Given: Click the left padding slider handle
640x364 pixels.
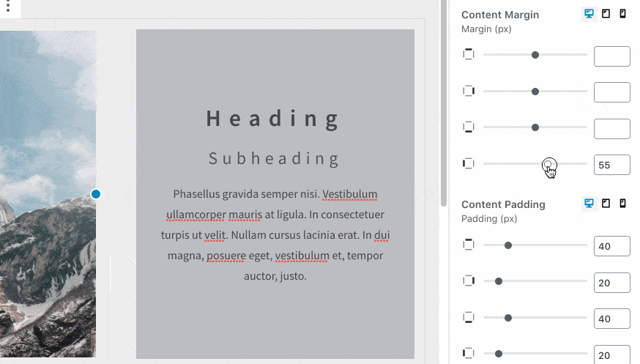Looking at the screenshot, I should (499, 354).
